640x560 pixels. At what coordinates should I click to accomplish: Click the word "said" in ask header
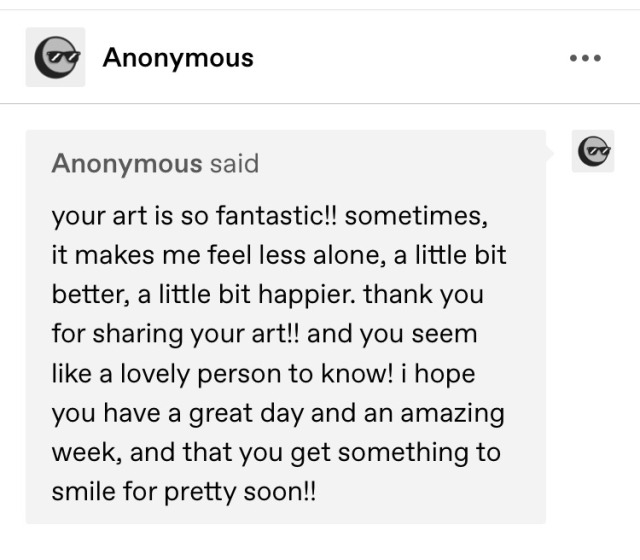click(x=234, y=163)
